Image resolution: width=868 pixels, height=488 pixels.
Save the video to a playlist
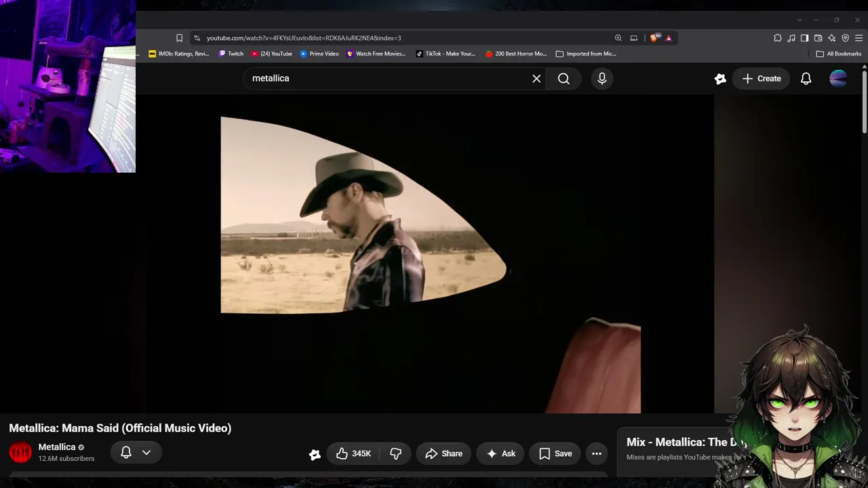(555, 453)
